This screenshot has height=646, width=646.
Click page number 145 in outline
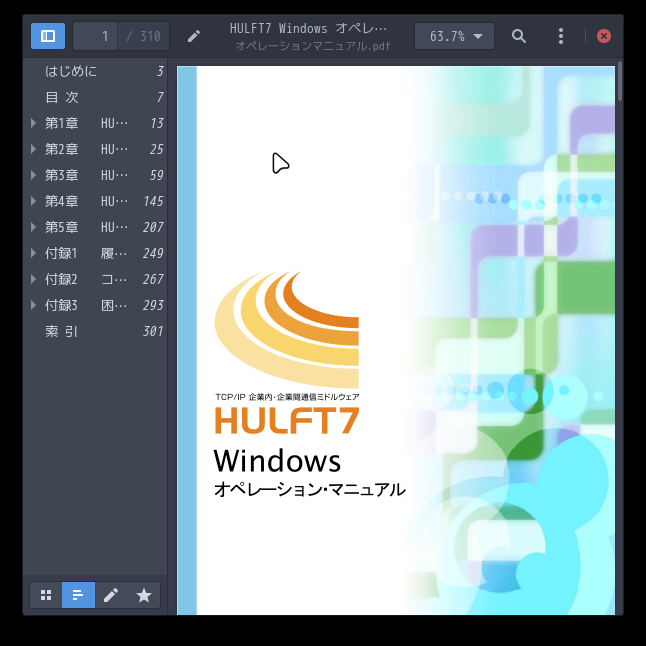coord(153,201)
